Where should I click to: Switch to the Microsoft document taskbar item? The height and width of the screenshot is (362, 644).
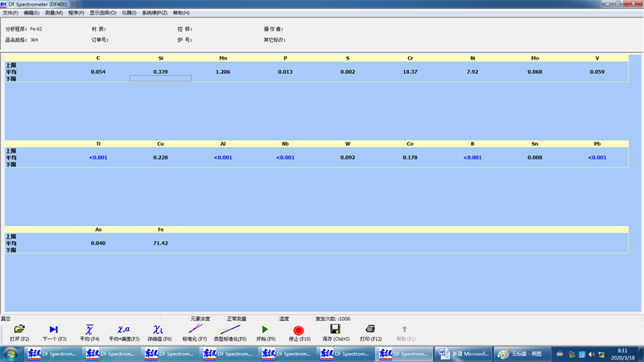pyautogui.click(x=463, y=354)
